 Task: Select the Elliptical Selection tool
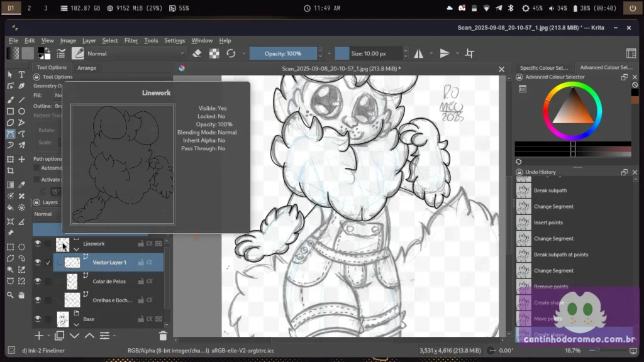click(22, 247)
